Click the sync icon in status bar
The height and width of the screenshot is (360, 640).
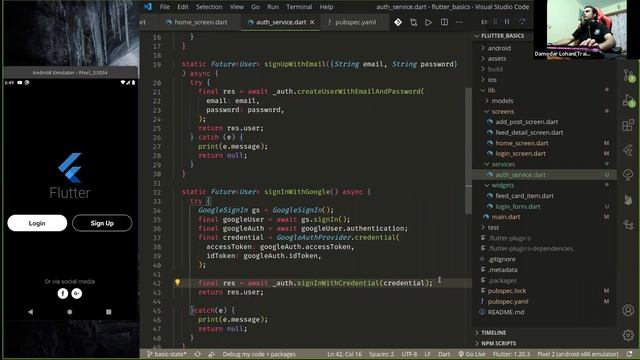coord(198,354)
